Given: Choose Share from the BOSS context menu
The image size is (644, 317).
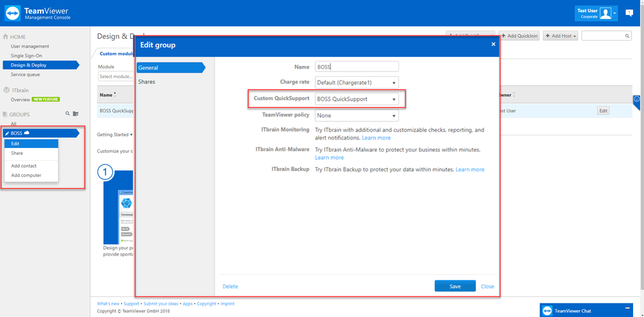Looking at the screenshot, I should coord(31,153).
